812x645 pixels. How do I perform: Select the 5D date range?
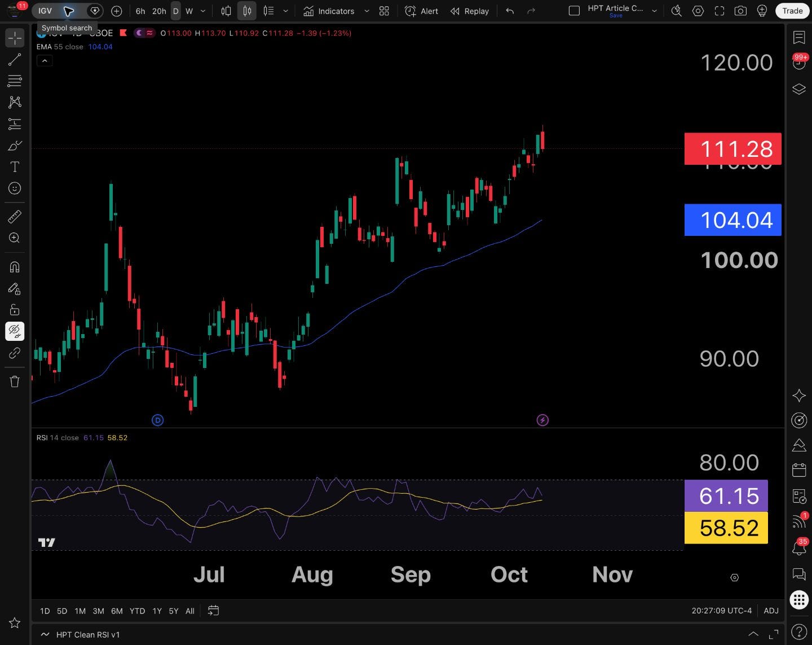(x=62, y=611)
